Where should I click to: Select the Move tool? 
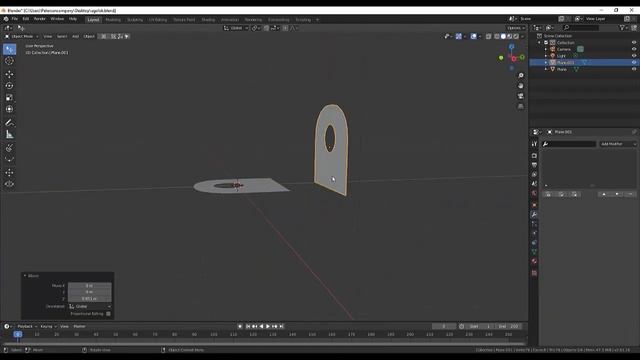point(9,74)
